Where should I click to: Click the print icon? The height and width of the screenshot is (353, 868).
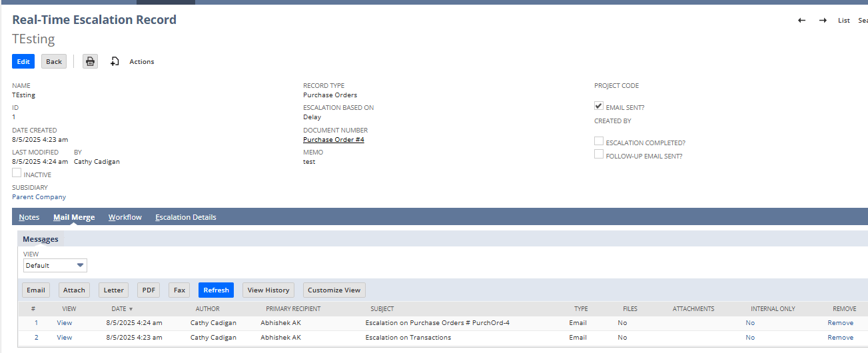[91, 61]
